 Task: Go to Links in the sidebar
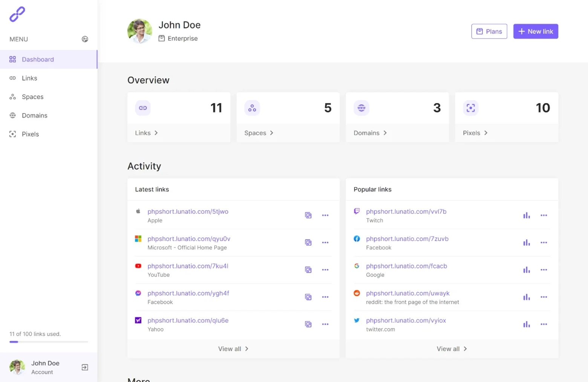(x=49, y=78)
